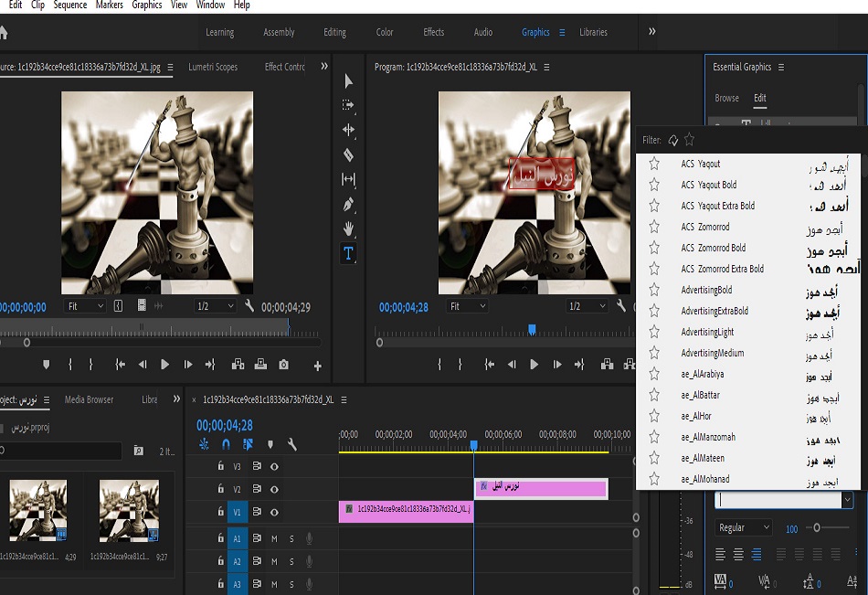Open the Regular font style dropdown

click(x=743, y=527)
